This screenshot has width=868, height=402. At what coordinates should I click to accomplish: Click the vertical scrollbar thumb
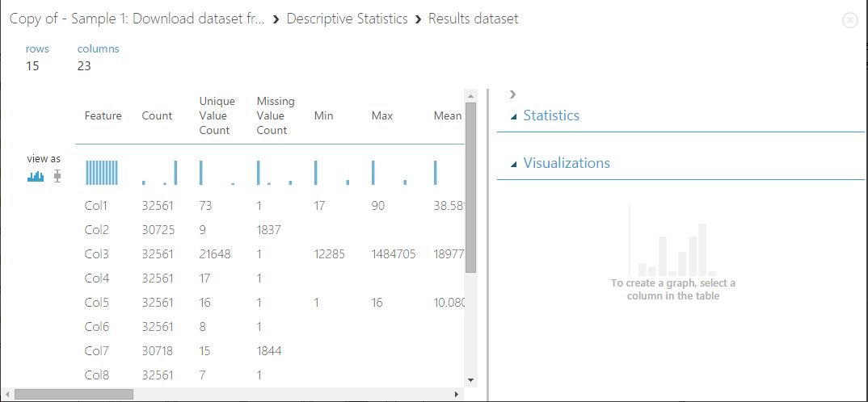tap(471, 187)
